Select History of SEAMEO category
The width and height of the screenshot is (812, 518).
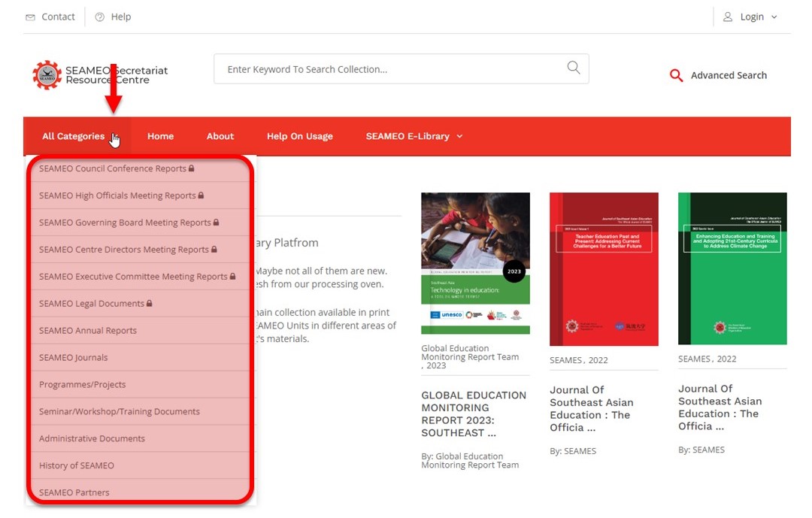tap(77, 465)
